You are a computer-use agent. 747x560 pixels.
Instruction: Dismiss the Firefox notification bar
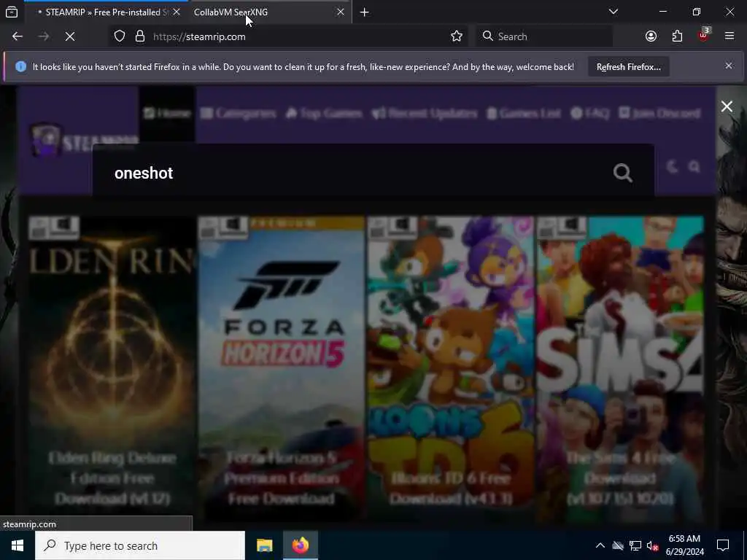tap(729, 66)
